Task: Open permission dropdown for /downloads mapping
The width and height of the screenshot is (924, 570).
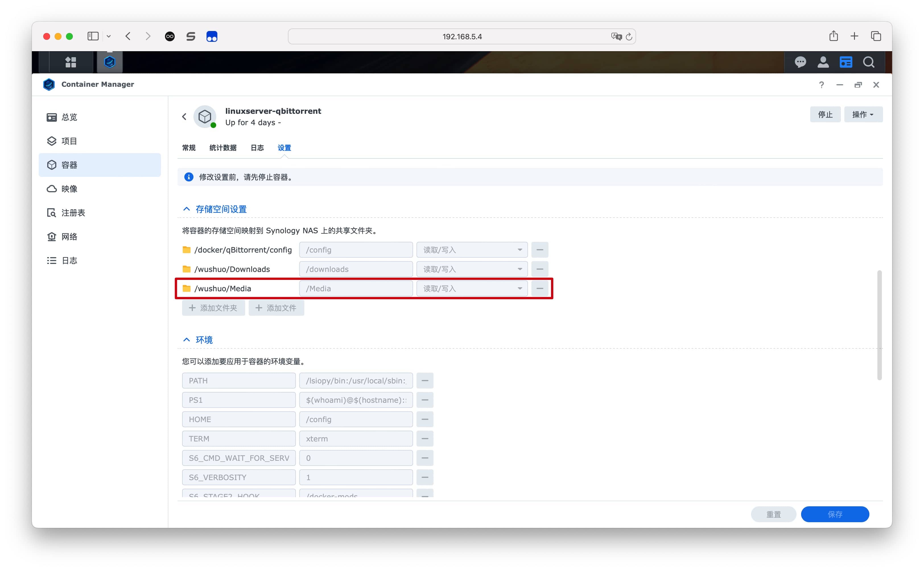Action: coord(472,269)
